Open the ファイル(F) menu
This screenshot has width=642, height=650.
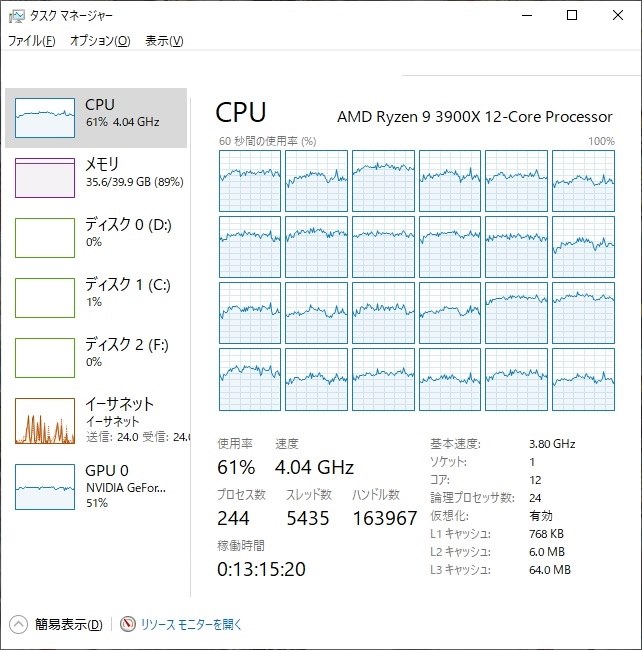point(32,41)
